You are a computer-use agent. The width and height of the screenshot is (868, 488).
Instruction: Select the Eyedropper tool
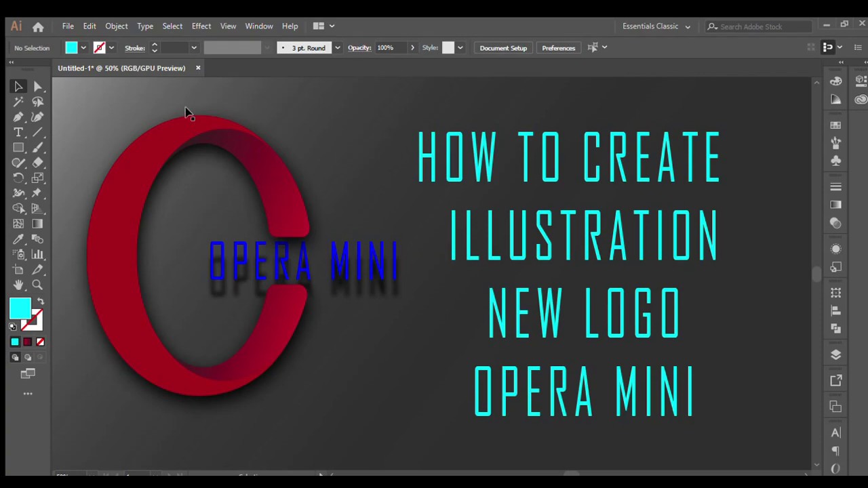[18, 239]
